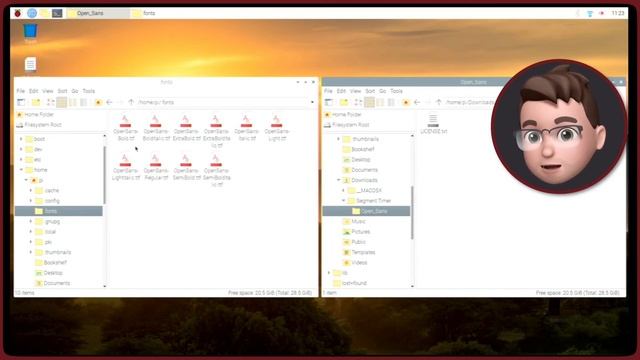The height and width of the screenshot is (360, 640).
Task: Click the new window icon in fonts window
Action: pos(21,102)
